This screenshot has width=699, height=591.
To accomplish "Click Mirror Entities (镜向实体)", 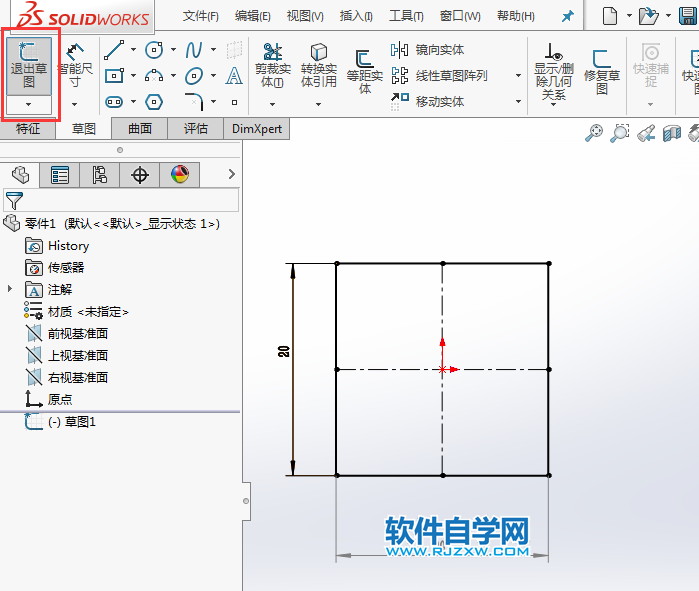I will click(x=427, y=50).
